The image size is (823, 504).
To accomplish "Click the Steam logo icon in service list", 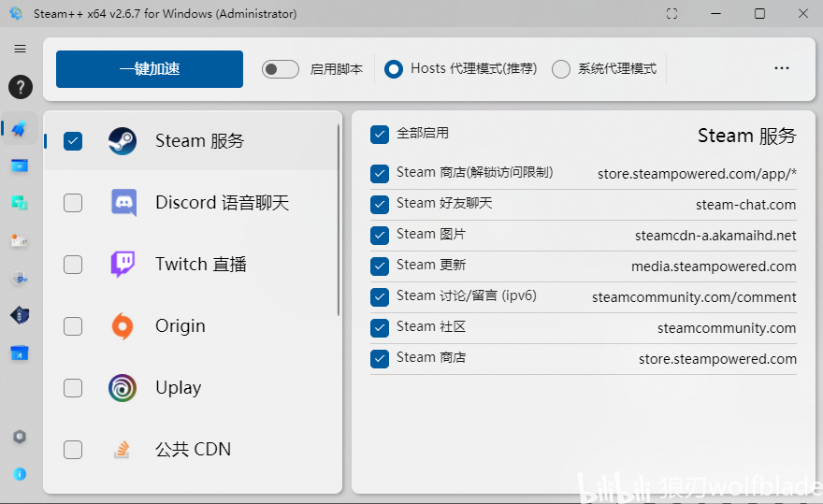I will 123,141.
